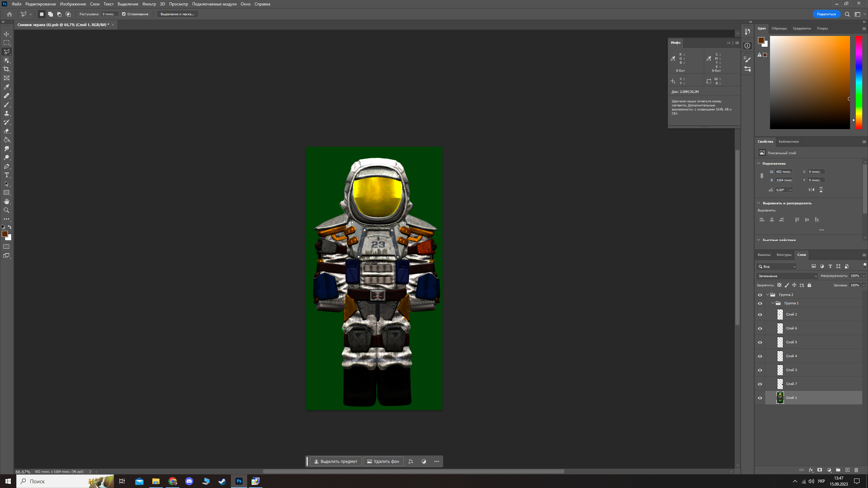
Task: Select the Move tool
Action: coord(6,34)
